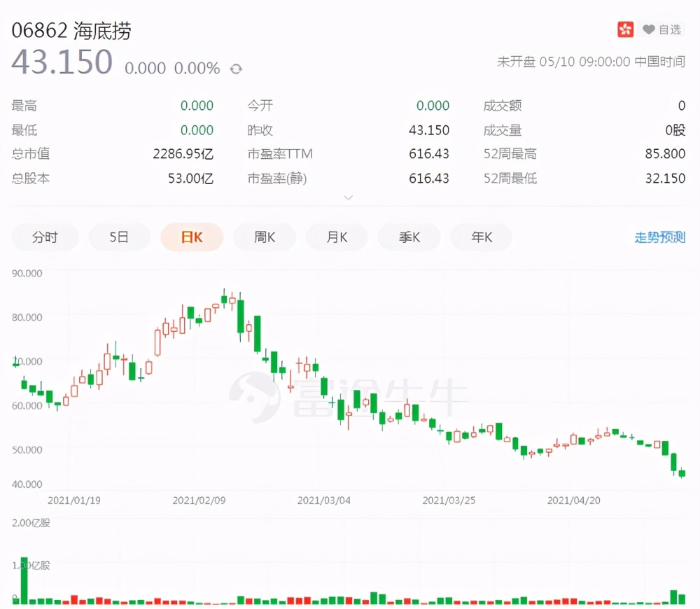Image resolution: width=700 pixels, height=609 pixels.
Task: Click the 2021/02/09 date axis label
Action: pyautogui.click(x=199, y=500)
